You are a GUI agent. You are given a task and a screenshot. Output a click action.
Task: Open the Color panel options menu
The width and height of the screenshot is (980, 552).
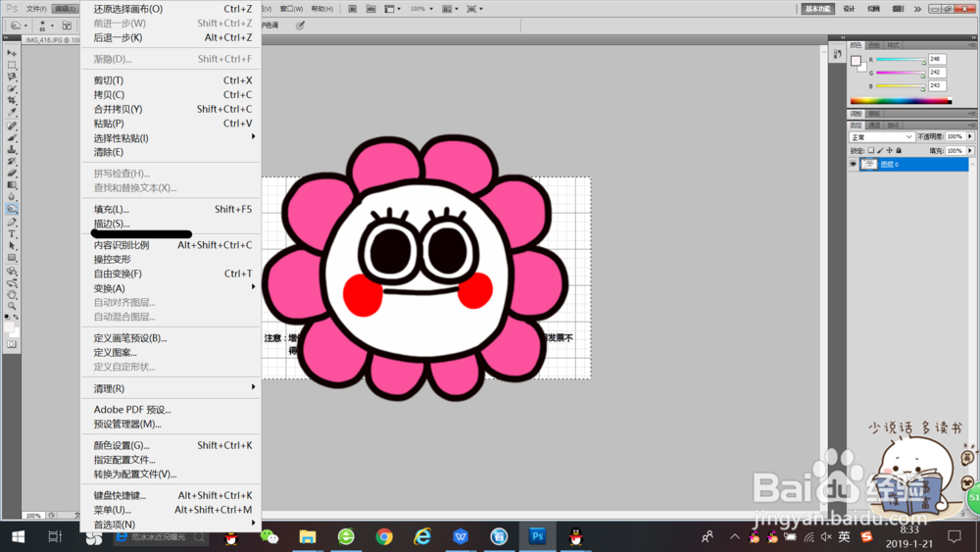tap(971, 45)
